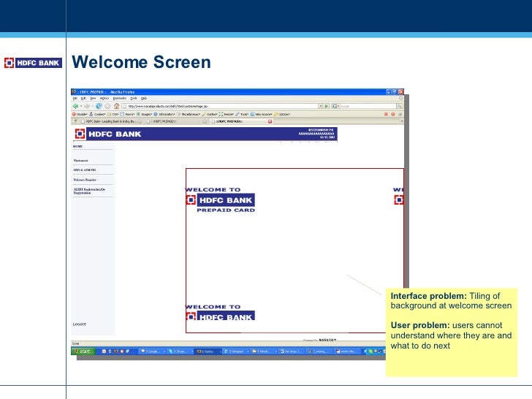Click into the browser address bar
The image size is (532, 399).
[220, 106]
